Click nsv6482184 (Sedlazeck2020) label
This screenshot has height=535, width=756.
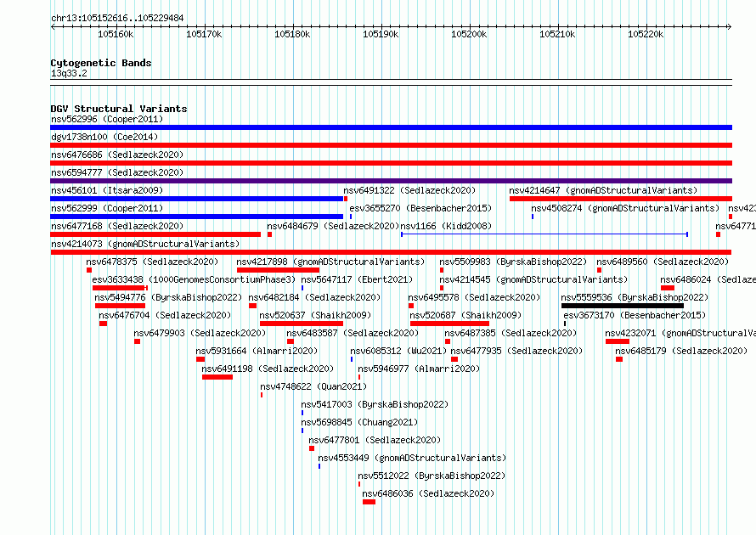[x=314, y=297]
